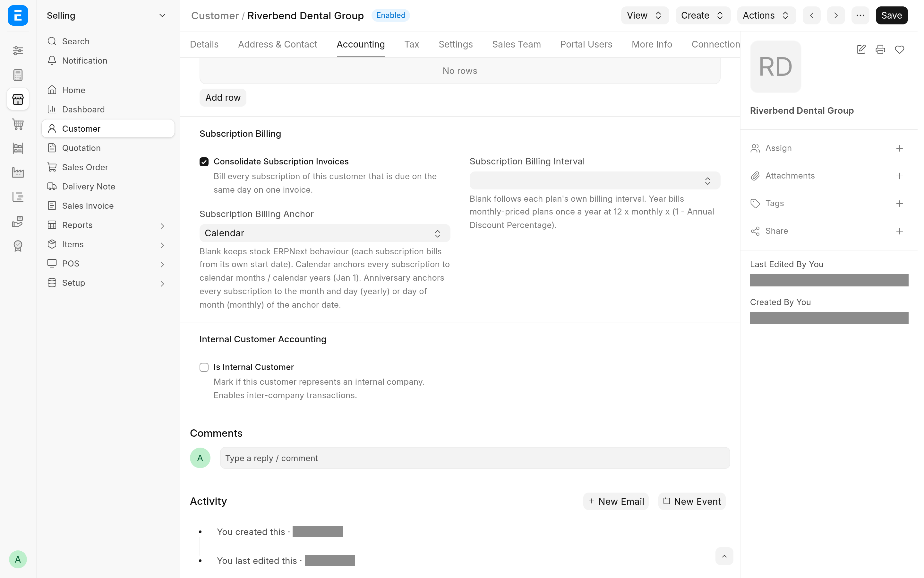The width and height of the screenshot is (924, 578).
Task: Open the Projects icon in left rail
Action: pyautogui.click(x=18, y=197)
